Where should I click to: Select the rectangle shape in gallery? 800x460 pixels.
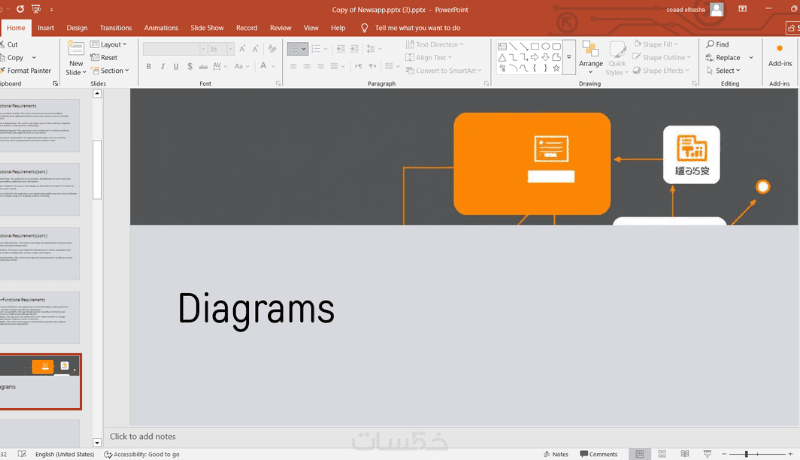point(534,46)
